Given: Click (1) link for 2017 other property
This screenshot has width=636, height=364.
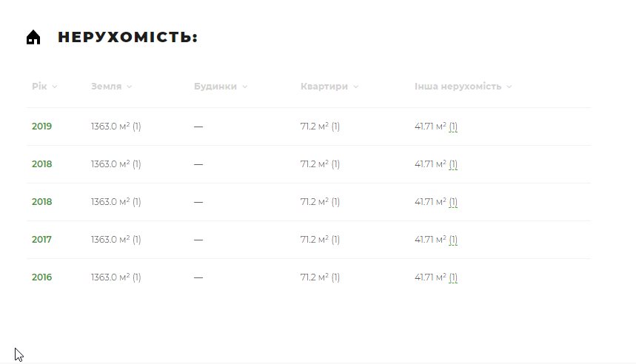Looking at the screenshot, I should click(453, 240).
